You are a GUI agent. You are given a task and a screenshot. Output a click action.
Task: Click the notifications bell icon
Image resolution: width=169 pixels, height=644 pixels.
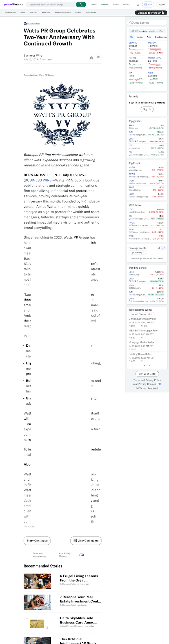point(137,5)
